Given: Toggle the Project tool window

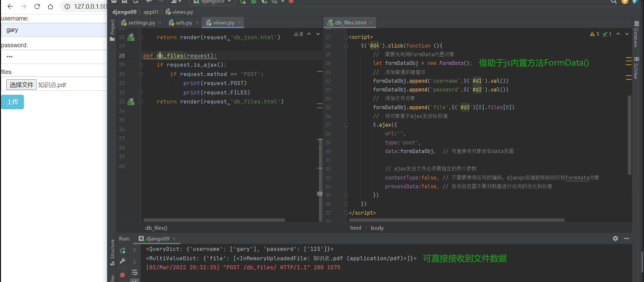Looking at the screenshot, I should point(112,30).
